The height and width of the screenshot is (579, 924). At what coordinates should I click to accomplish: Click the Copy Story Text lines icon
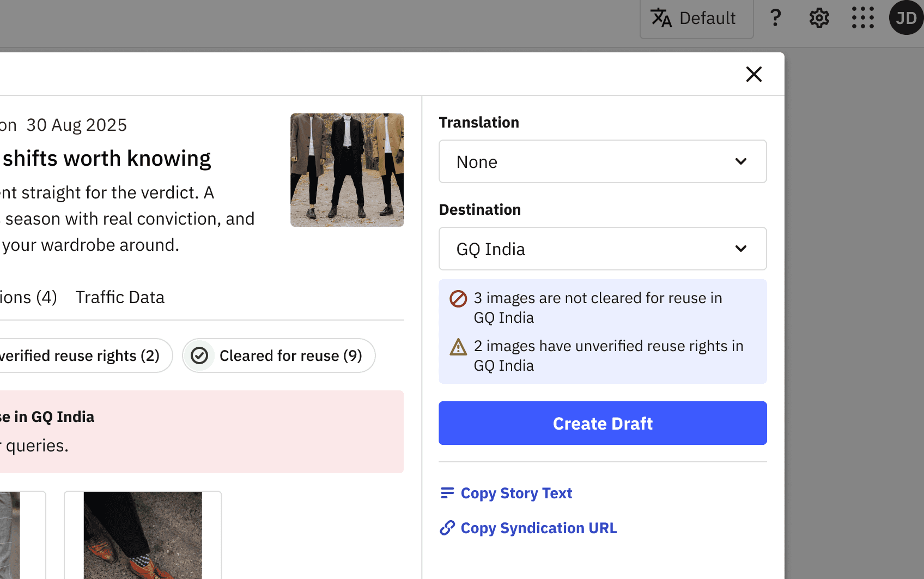coord(447,493)
